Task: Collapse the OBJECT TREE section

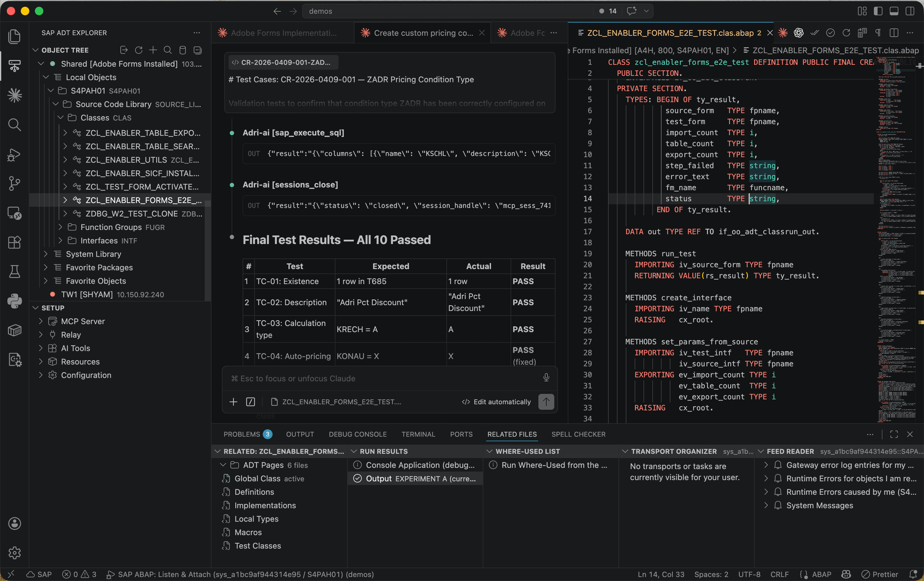Action: click(x=36, y=50)
